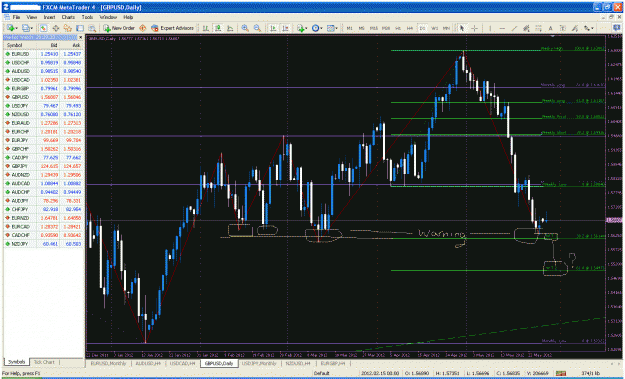Switch to the NZDUSD,H4 chart tab
Screen dimensions: 625x379
click(x=299, y=363)
